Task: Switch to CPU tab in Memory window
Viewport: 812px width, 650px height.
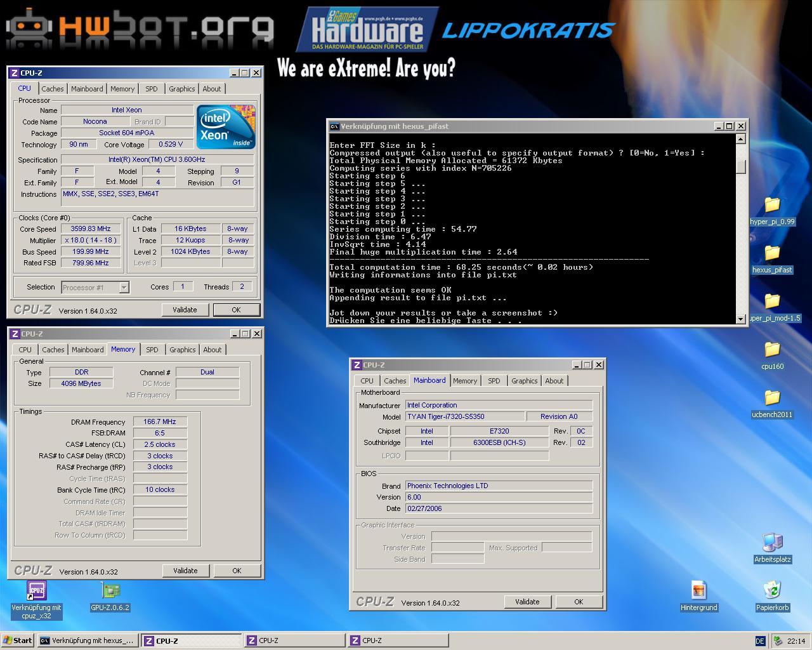Action: tap(25, 350)
